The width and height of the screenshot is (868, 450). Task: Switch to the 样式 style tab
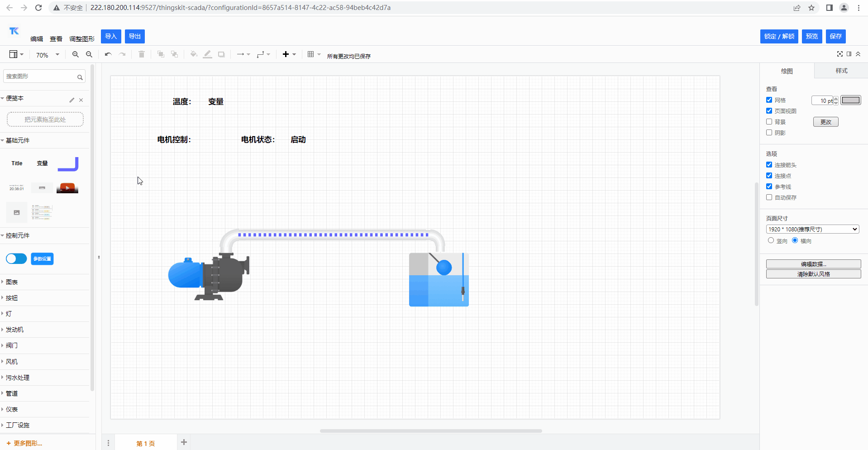841,71
